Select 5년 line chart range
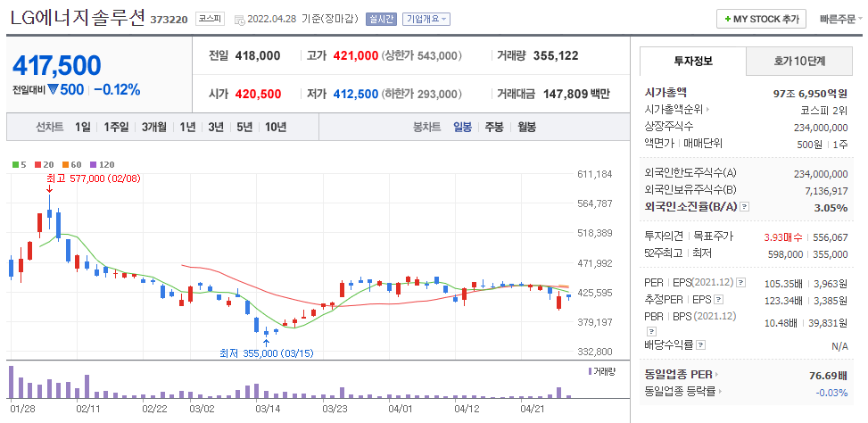868x423 pixels. coord(244,127)
